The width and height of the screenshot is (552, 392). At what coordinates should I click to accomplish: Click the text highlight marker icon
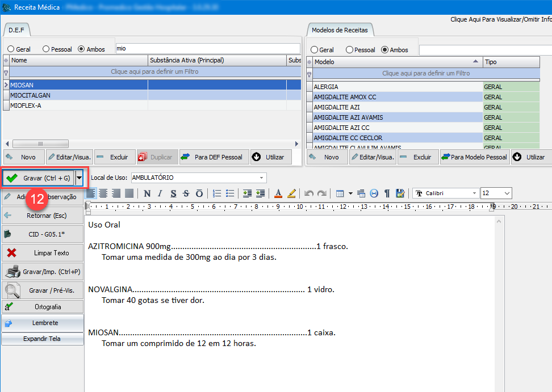click(292, 193)
